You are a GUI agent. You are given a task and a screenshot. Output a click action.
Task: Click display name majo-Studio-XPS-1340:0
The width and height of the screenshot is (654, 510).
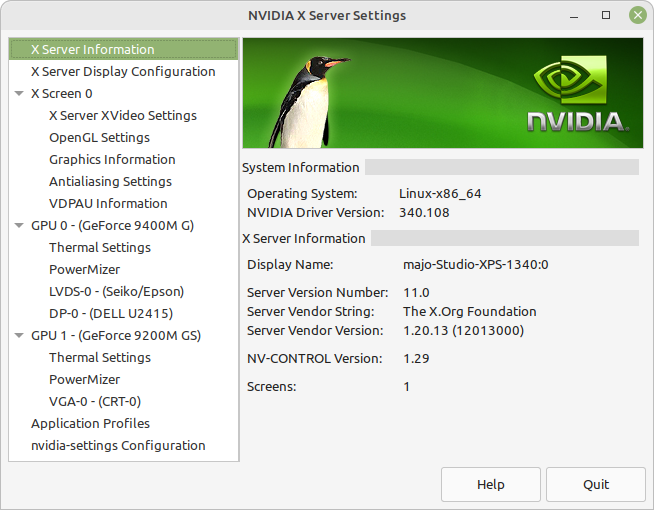tap(476, 265)
